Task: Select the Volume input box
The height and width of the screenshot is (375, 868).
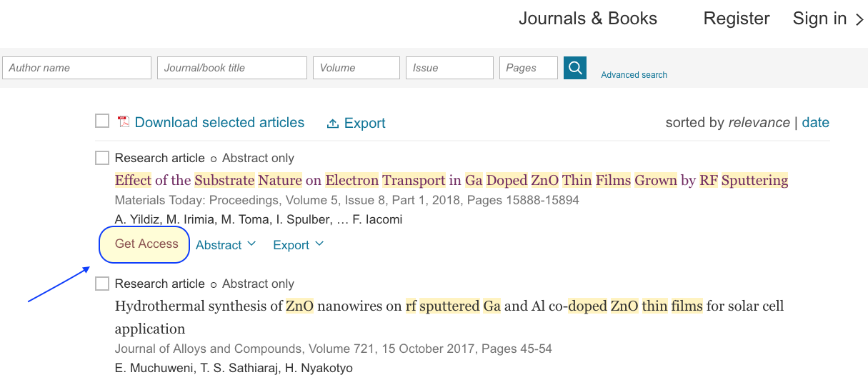Action: pyautogui.click(x=356, y=68)
